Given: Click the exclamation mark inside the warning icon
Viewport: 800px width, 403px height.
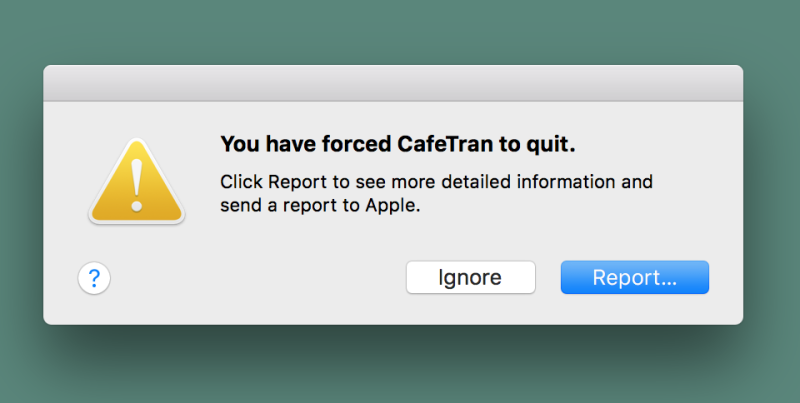Looking at the screenshot, I should tap(136, 185).
